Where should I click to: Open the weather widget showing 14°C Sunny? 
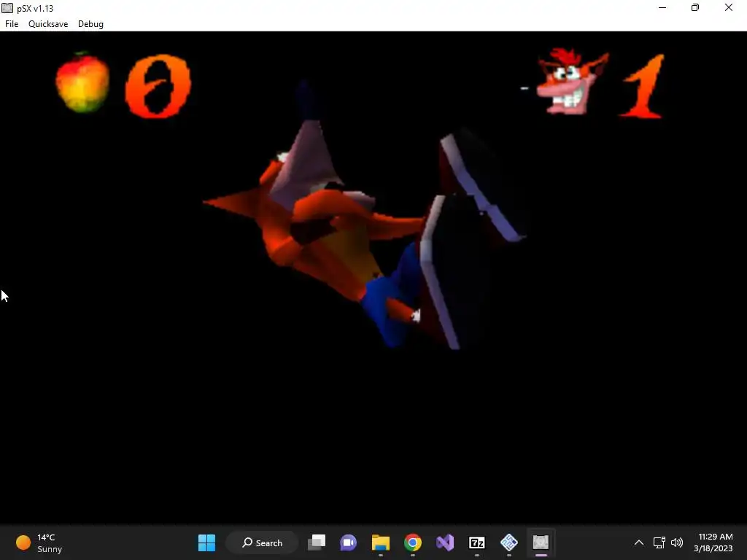pos(39,542)
